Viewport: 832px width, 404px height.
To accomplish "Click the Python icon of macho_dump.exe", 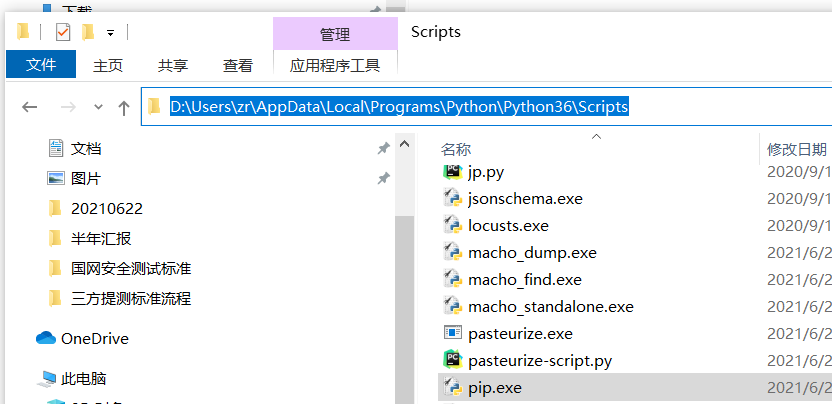I will (453, 253).
